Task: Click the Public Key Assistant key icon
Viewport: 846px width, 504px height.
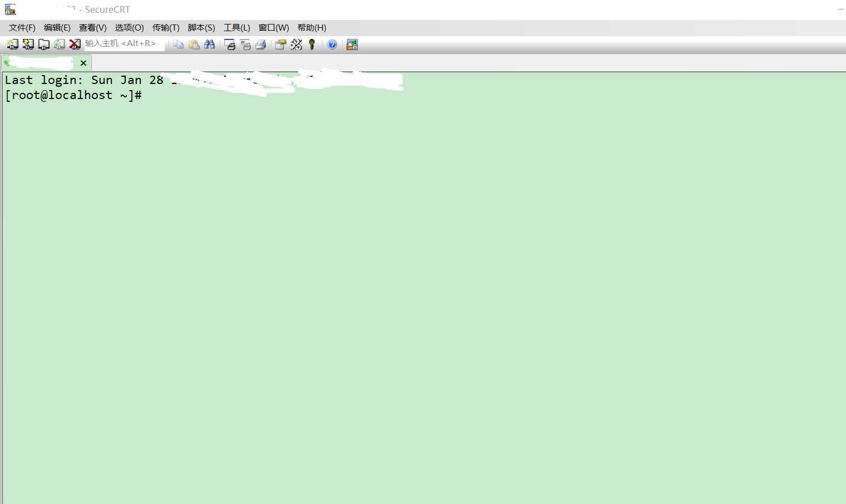Action: tap(311, 45)
